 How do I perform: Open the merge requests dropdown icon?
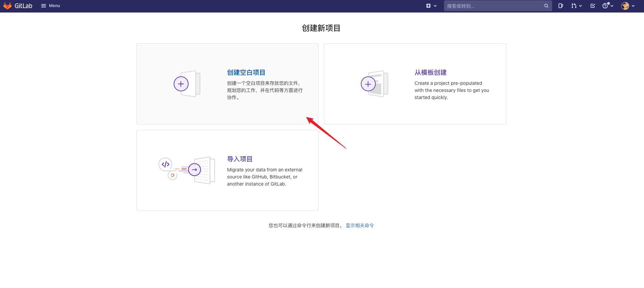tap(576, 6)
